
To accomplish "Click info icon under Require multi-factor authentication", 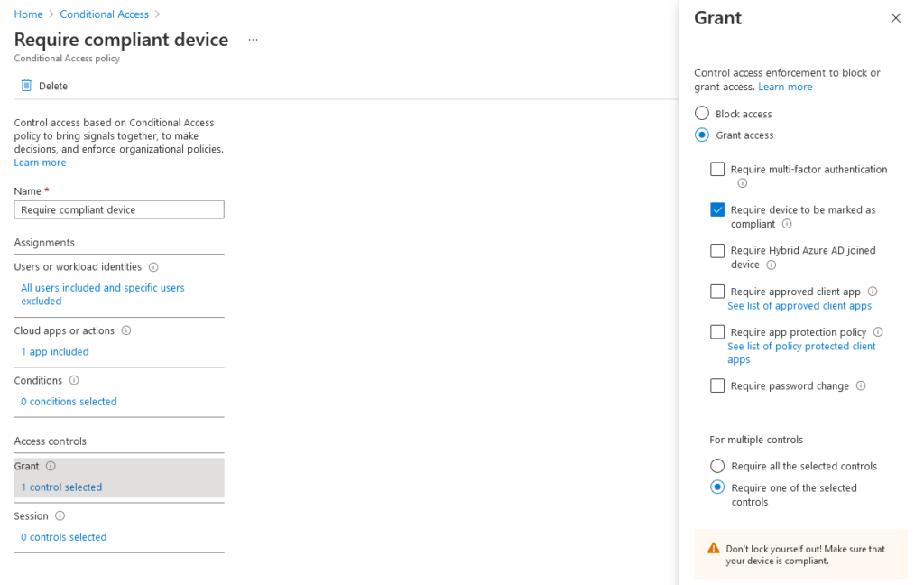I will pyautogui.click(x=743, y=183).
